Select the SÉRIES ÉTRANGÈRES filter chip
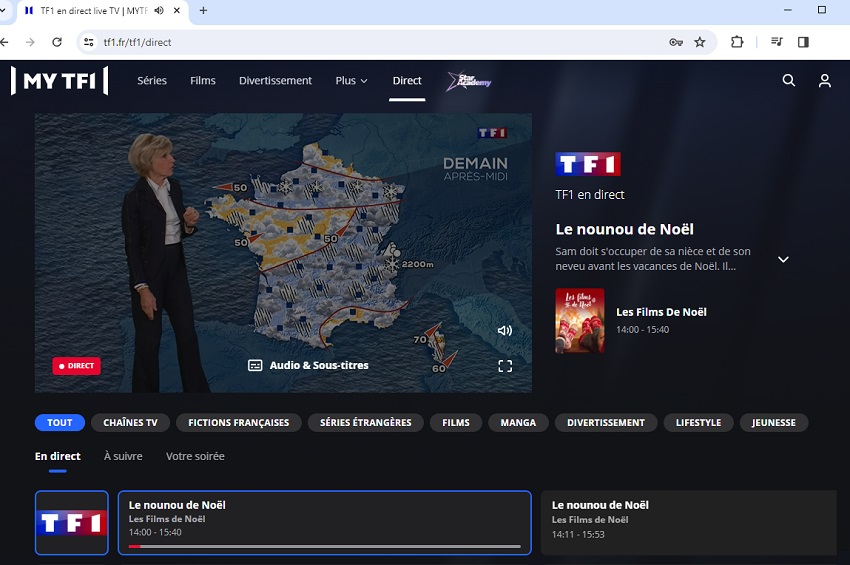This screenshot has height=565, width=850. (366, 422)
